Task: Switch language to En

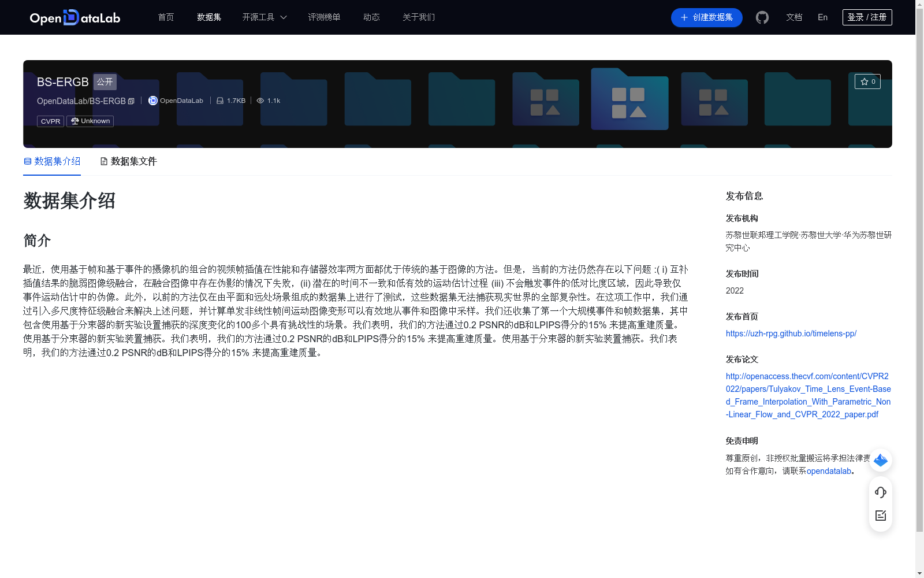Action: coord(823,17)
